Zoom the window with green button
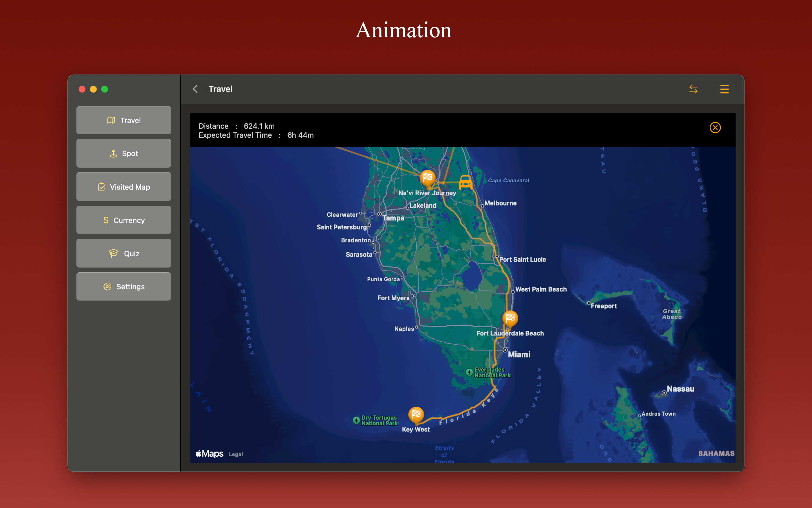 tap(105, 89)
